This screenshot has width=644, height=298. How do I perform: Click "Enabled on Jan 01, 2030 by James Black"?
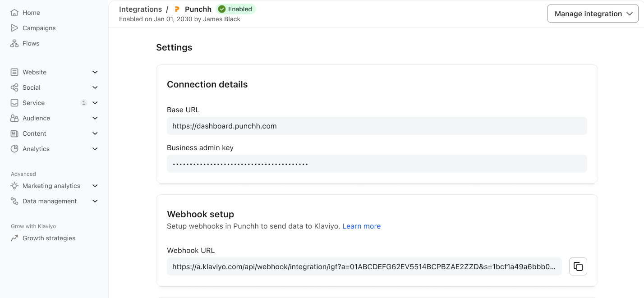pyautogui.click(x=179, y=19)
